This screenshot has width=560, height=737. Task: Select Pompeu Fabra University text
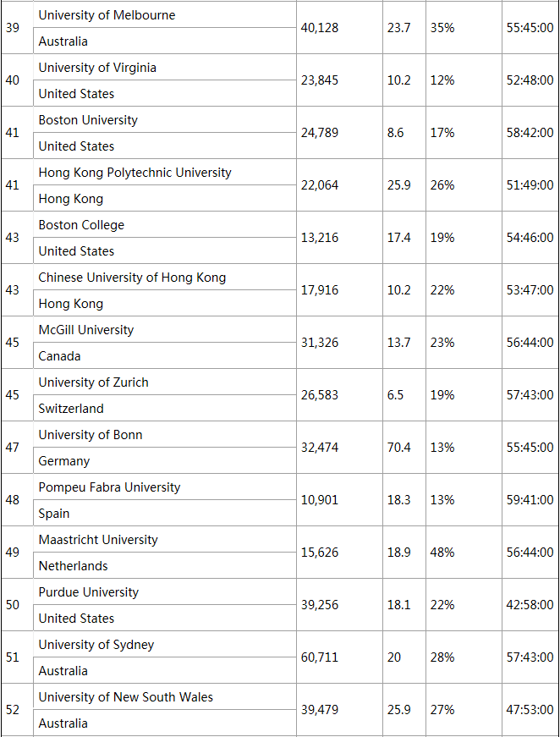point(109,487)
